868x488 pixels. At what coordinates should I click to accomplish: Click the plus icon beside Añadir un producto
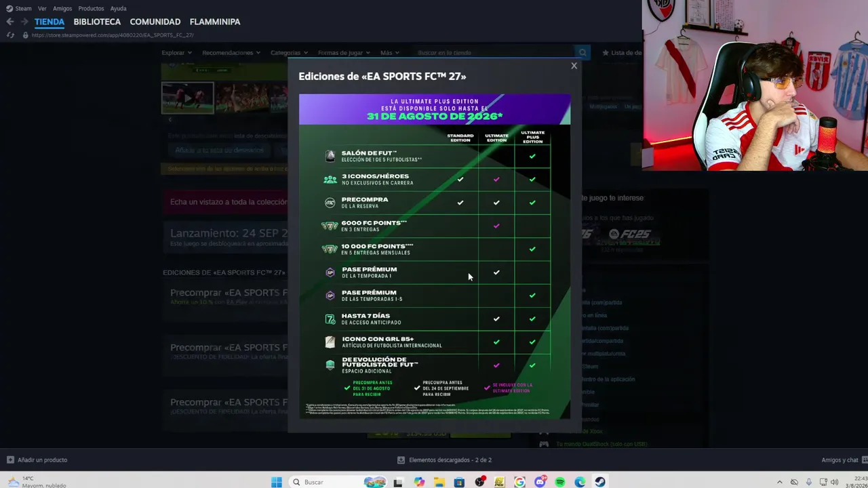pyautogui.click(x=10, y=460)
